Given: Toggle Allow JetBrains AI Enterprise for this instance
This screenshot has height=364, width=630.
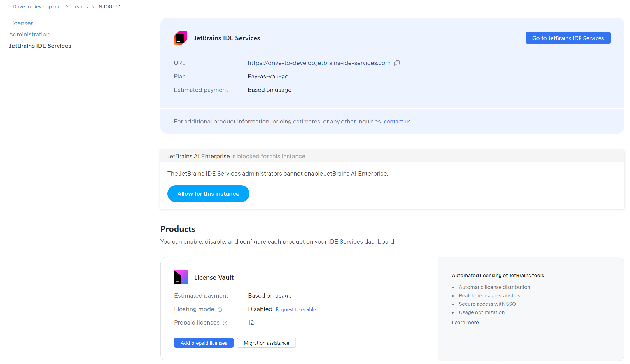Looking at the screenshot, I should click(208, 194).
